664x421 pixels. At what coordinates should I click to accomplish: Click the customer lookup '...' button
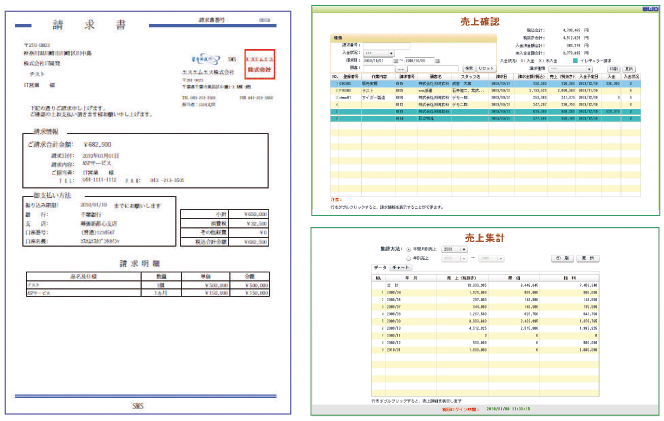(x=401, y=69)
